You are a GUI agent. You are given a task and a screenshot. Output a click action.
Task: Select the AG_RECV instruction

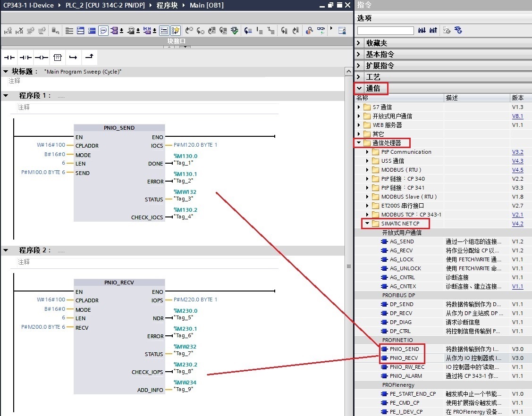pos(401,250)
